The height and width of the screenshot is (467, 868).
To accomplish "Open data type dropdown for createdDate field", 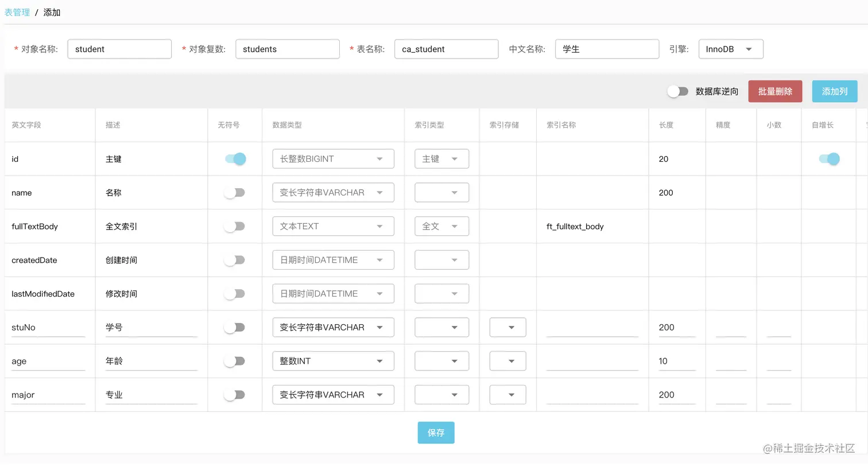I will tap(333, 259).
